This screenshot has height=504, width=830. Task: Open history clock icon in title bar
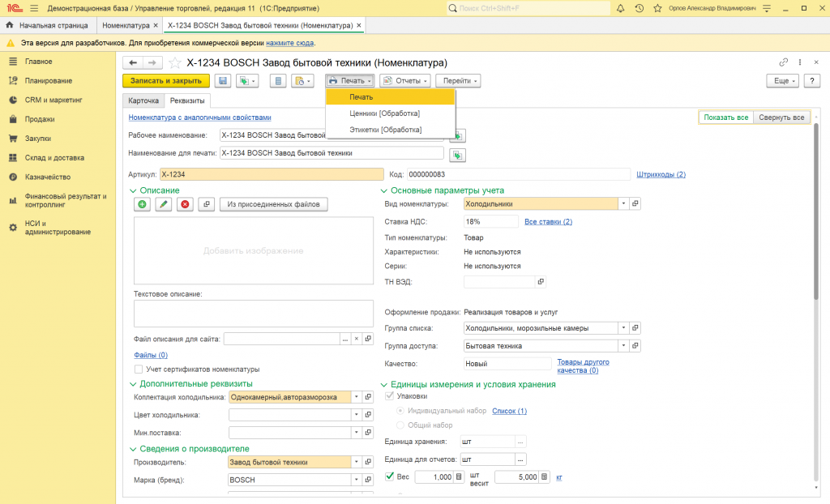coord(640,8)
